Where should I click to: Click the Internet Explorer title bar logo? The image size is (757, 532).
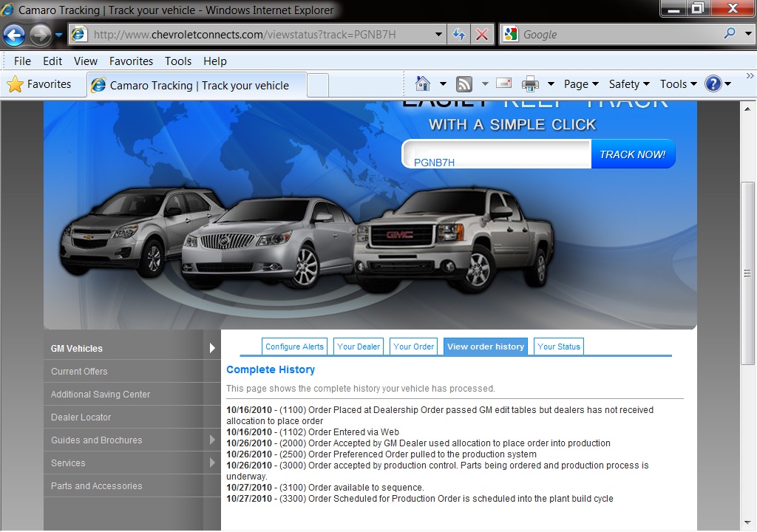tap(7, 9)
